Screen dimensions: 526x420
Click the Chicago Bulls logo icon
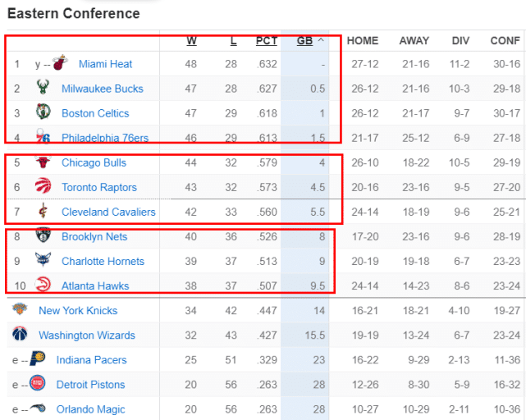tap(43, 162)
